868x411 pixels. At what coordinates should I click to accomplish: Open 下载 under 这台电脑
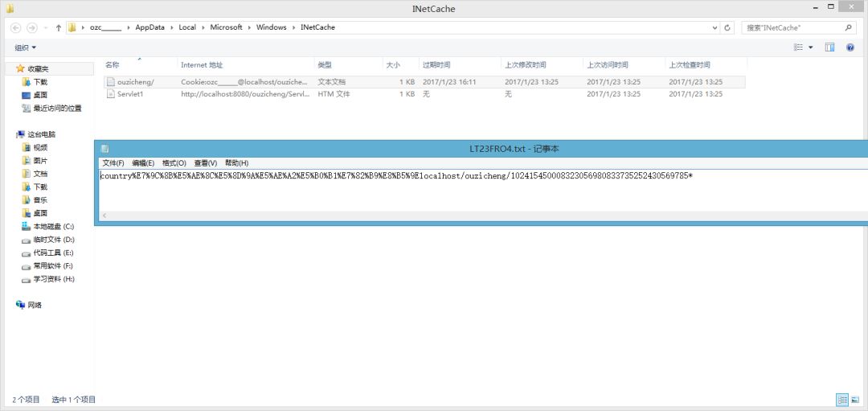click(x=40, y=187)
